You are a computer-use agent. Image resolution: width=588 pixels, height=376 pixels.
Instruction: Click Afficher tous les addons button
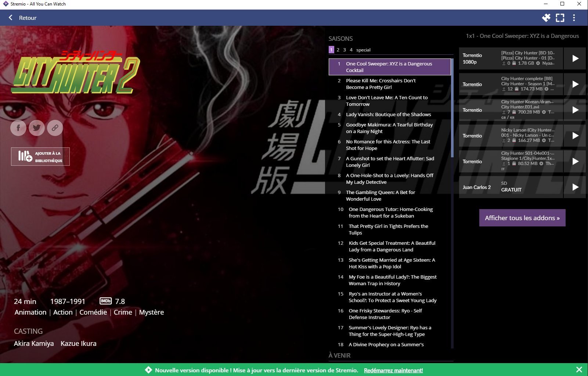pos(522,218)
